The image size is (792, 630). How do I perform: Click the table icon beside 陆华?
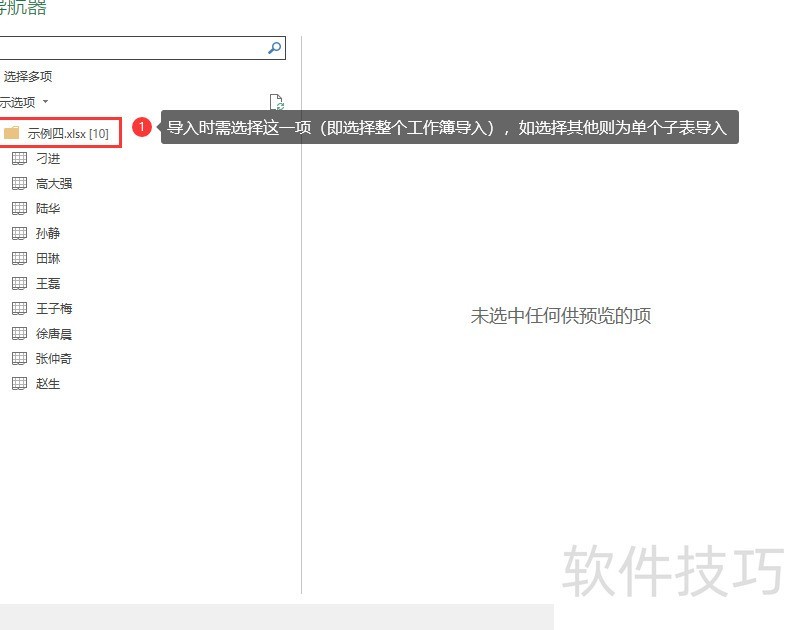pyautogui.click(x=19, y=208)
